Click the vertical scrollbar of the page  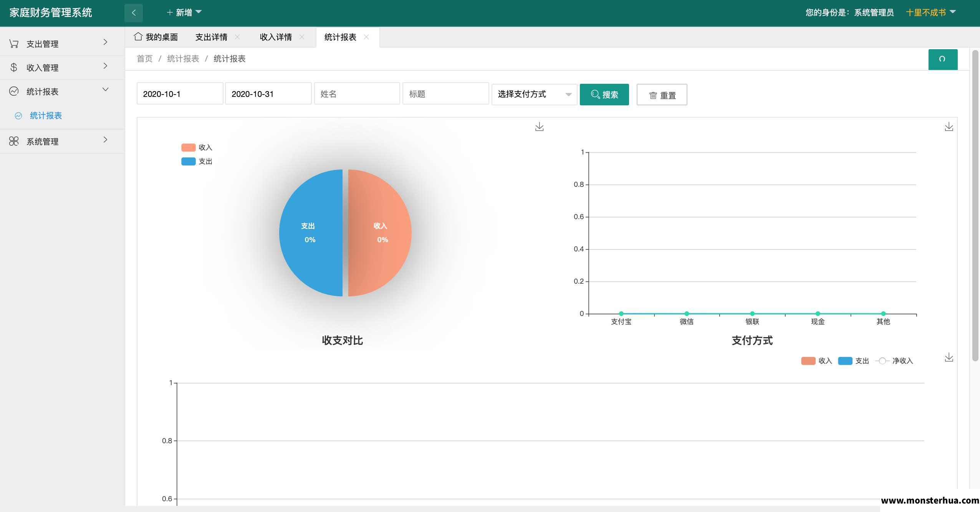coord(975,206)
